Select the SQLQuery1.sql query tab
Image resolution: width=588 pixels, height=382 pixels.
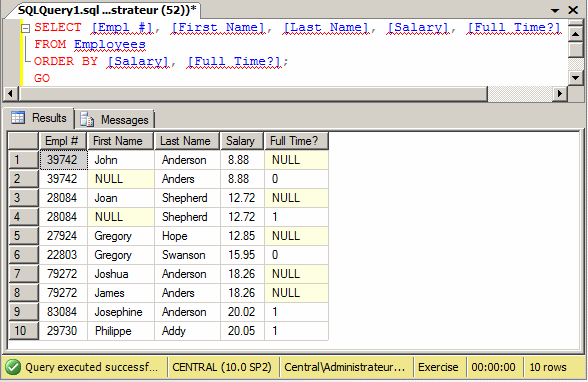point(107,10)
